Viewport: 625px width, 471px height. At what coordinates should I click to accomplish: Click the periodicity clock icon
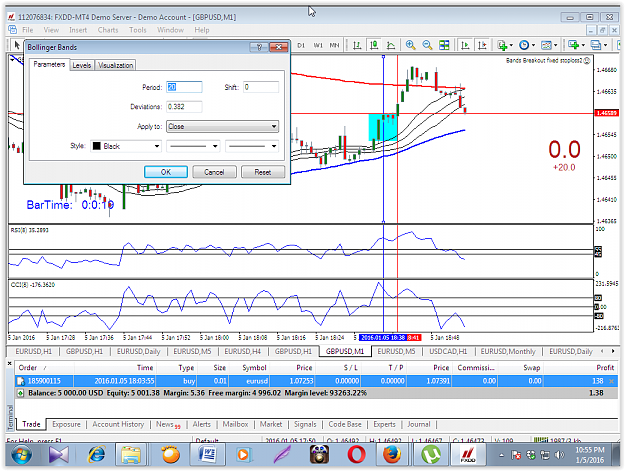[524, 45]
